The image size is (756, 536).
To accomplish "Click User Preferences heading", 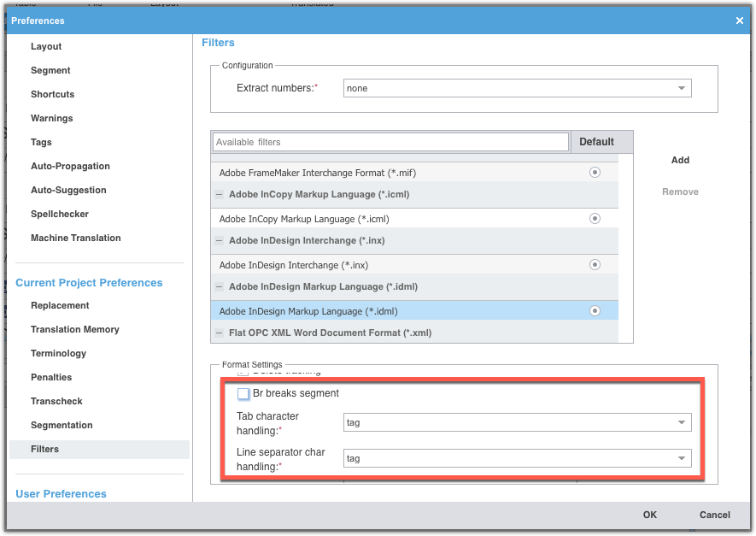I will click(61, 493).
